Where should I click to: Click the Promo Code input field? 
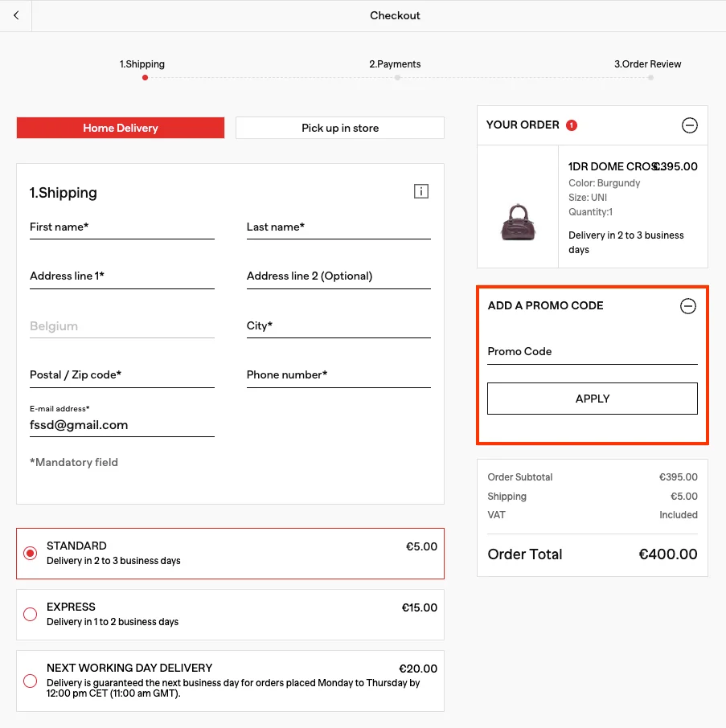tap(592, 352)
